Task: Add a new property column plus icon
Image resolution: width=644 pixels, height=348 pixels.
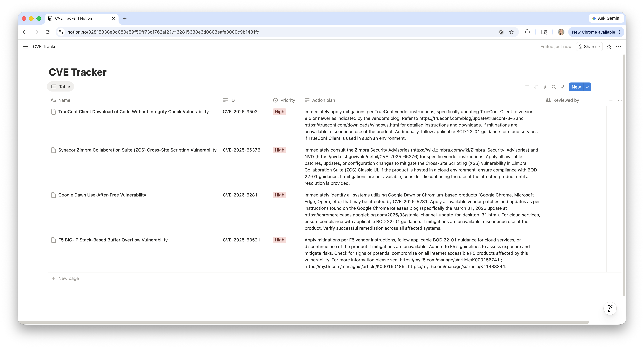Action: tap(611, 100)
